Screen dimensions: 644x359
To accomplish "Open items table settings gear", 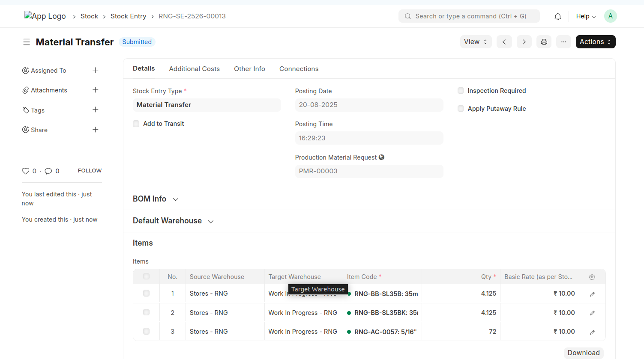I will (592, 277).
